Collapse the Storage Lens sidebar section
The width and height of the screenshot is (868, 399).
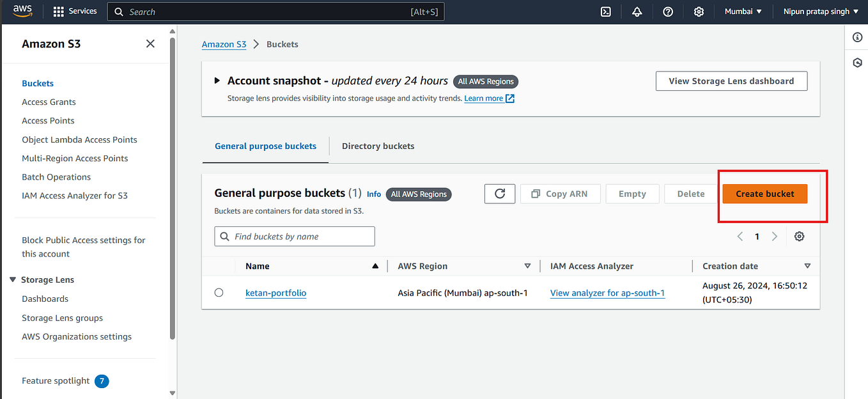pos(14,279)
